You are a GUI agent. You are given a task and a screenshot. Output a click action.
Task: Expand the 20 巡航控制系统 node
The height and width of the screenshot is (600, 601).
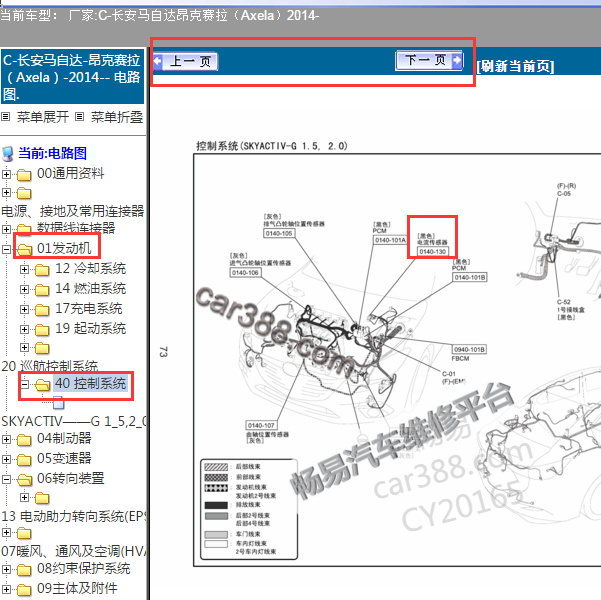25,347
